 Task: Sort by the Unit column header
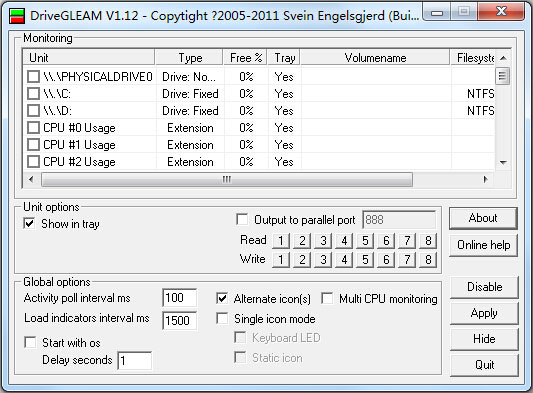pyautogui.click(x=89, y=57)
